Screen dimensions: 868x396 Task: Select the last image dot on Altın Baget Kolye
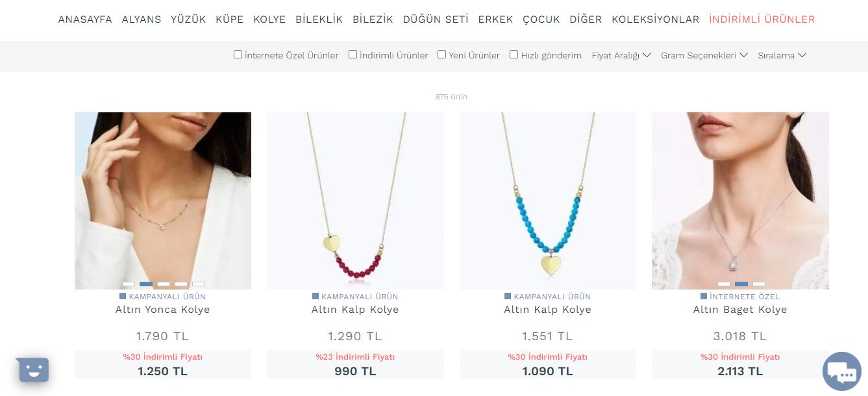(758, 284)
